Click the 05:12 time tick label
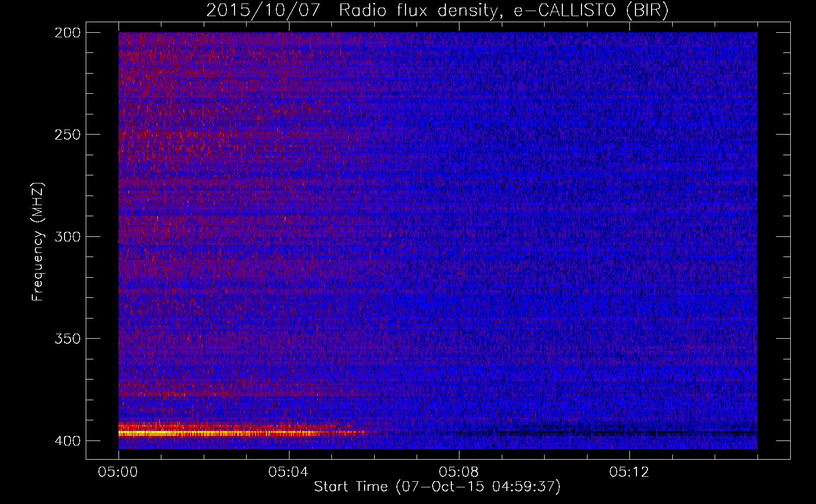Screen dimensions: 816x504 click(629, 472)
